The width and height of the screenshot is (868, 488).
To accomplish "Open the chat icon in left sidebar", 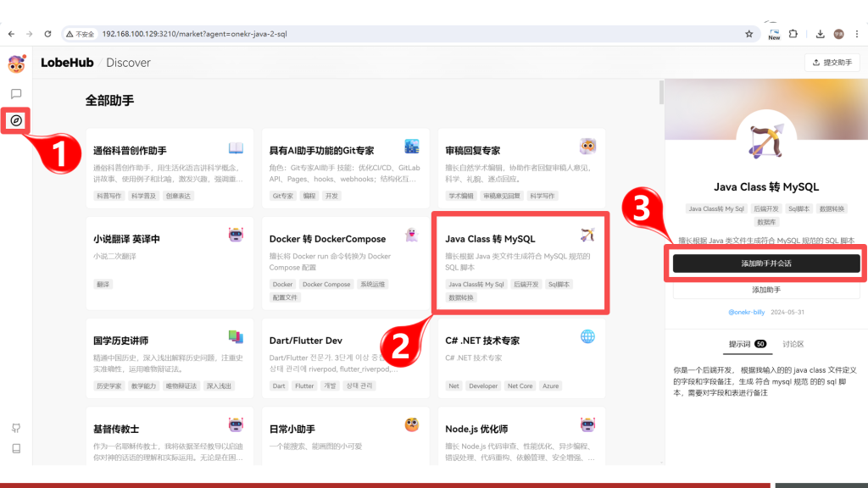I will [16, 94].
